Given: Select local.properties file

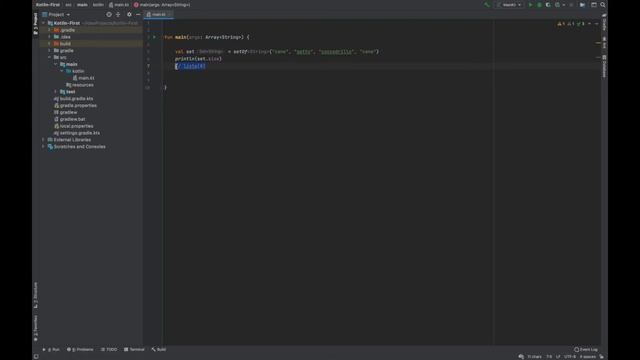Looking at the screenshot, I should click(73, 126).
